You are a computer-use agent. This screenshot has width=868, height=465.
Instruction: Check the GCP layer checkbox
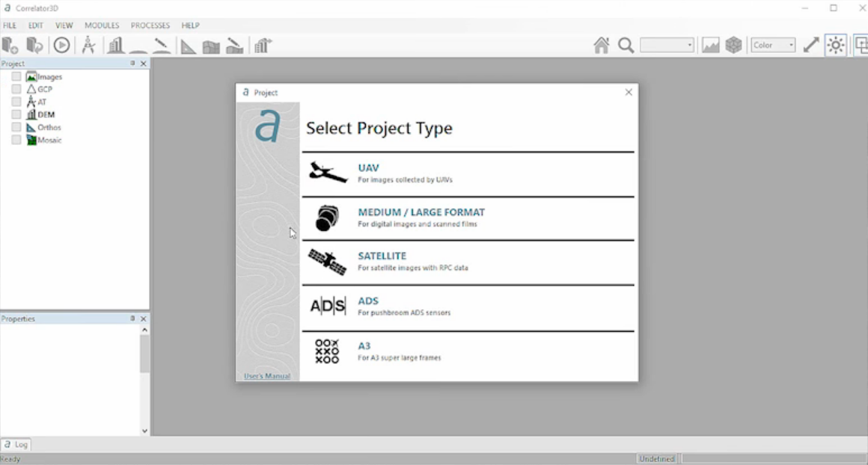[x=16, y=89]
